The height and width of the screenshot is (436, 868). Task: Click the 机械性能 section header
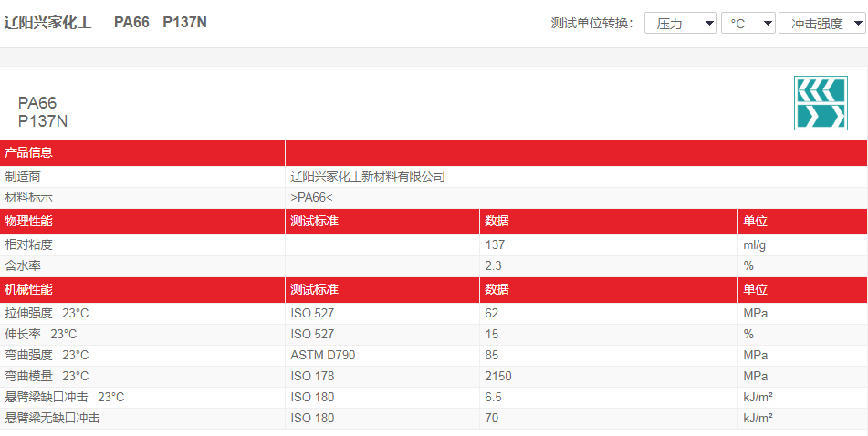click(29, 290)
